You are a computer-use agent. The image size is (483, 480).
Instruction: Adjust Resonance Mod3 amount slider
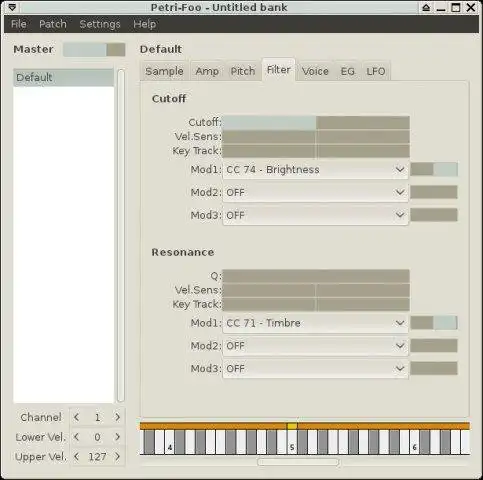click(434, 368)
